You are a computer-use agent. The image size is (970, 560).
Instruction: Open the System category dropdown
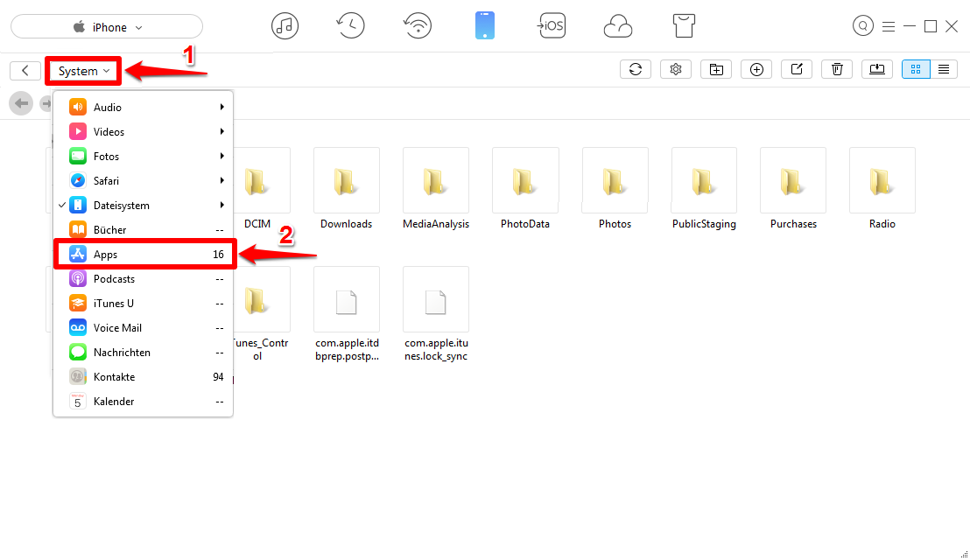[x=83, y=71]
